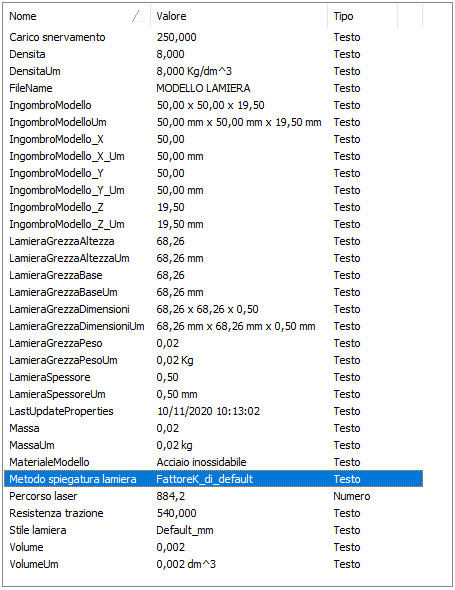Image resolution: width=455 pixels, height=590 pixels.
Task: Select the Carico snervamento property row
Action: 213,37
